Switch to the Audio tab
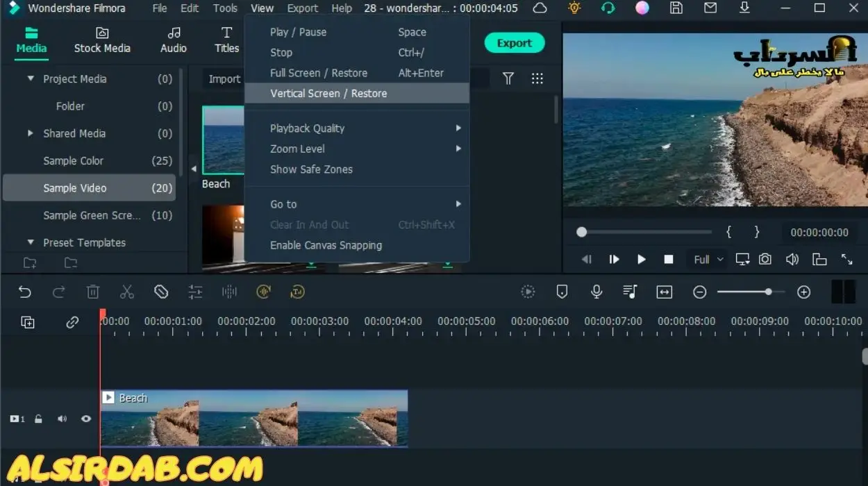The width and height of the screenshot is (868, 486). click(x=174, y=40)
